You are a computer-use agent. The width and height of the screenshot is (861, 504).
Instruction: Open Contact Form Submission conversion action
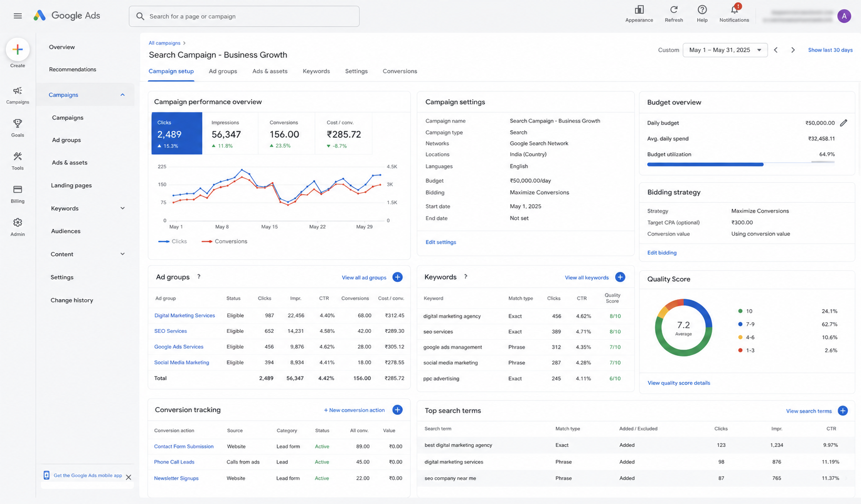point(184,446)
